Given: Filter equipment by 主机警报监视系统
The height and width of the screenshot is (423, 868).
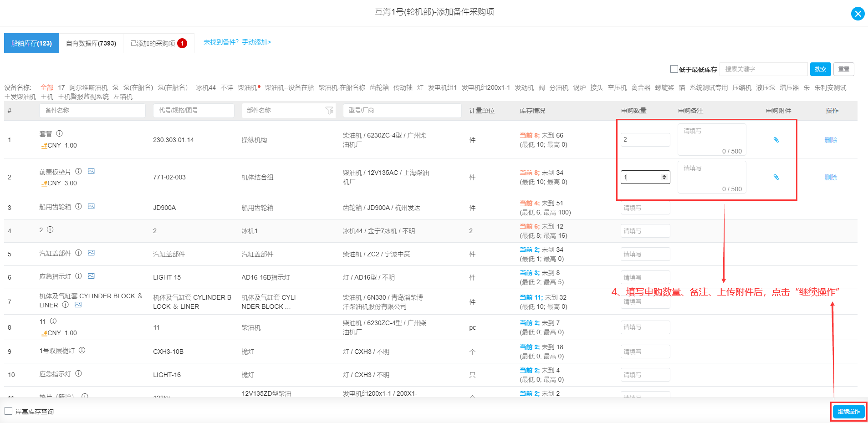Looking at the screenshot, I should (83, 97).
